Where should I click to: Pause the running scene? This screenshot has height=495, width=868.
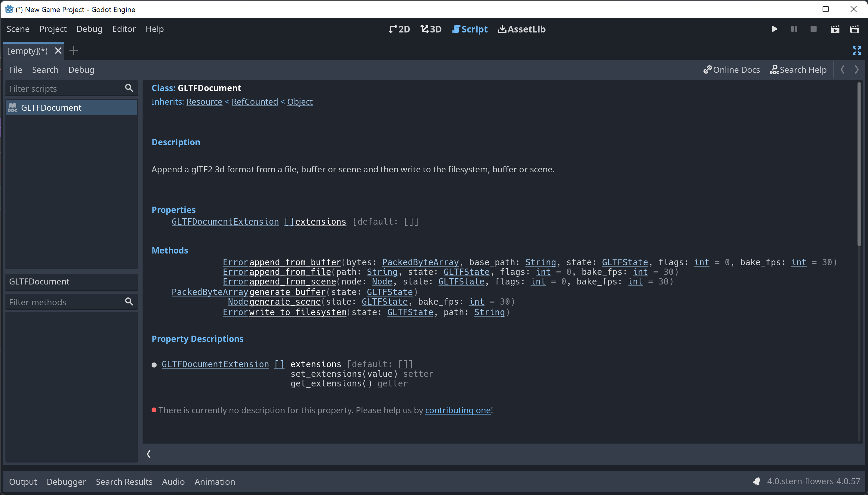click(793, 29)
